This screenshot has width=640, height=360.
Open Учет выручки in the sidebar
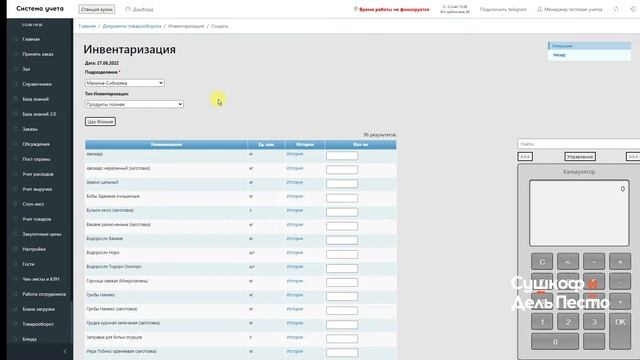(37, 189)
